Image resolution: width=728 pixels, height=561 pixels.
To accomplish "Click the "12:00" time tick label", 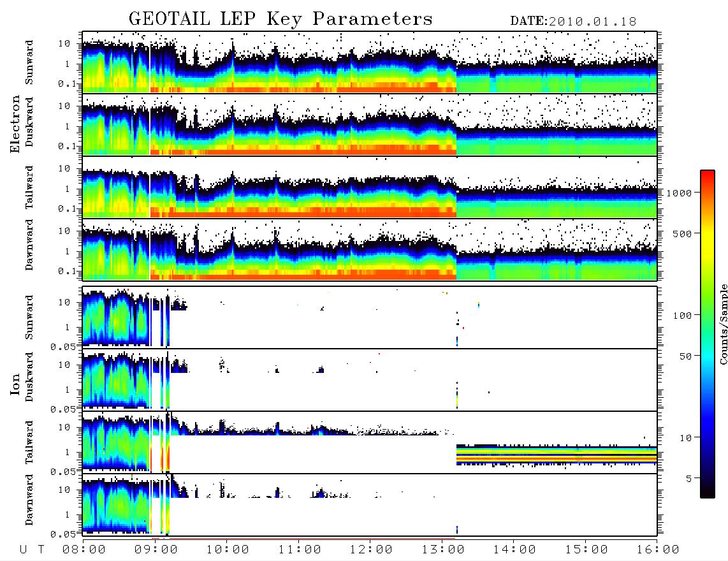I will [x=371, y=550].
